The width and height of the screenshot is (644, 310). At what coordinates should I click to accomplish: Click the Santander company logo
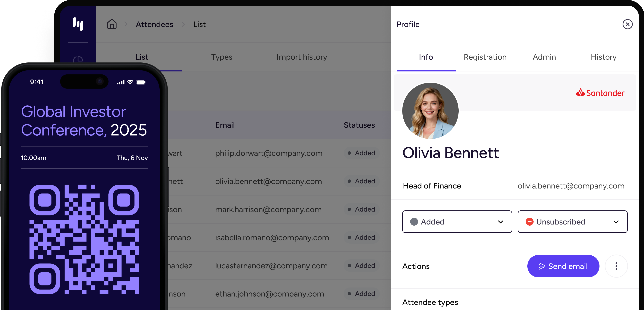pyautogui.click(x=600, y=93)
